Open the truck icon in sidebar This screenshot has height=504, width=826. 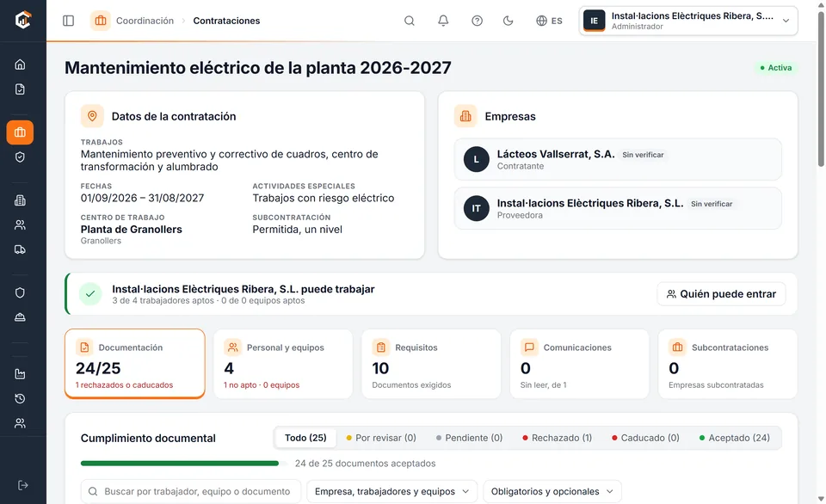[x=20, y=249]
